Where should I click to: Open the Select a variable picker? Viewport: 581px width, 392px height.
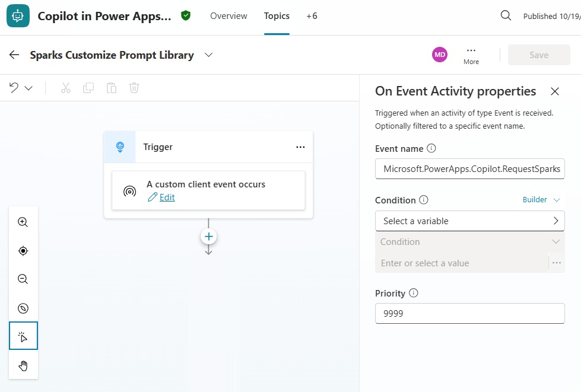click(469, 221)
